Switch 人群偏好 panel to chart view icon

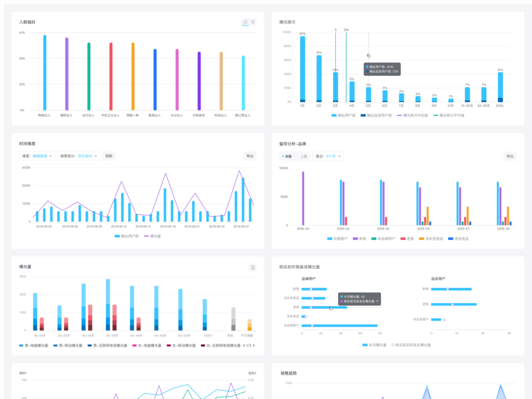(245, 22)
